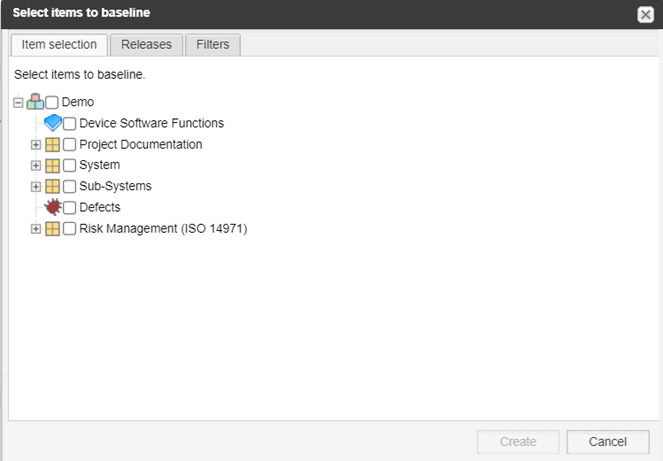Click the Sub-Systems grid folder icon
This screenshot has height=461, width=663.
(x=52, y=186)
